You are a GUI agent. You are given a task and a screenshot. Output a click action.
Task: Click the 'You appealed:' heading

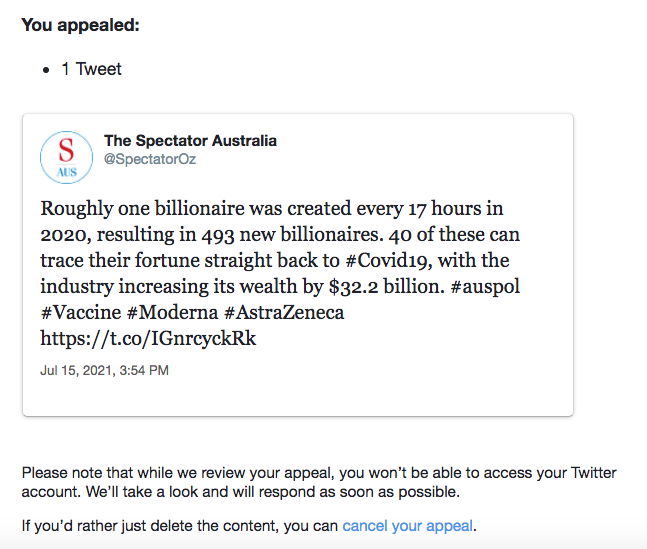80,24
